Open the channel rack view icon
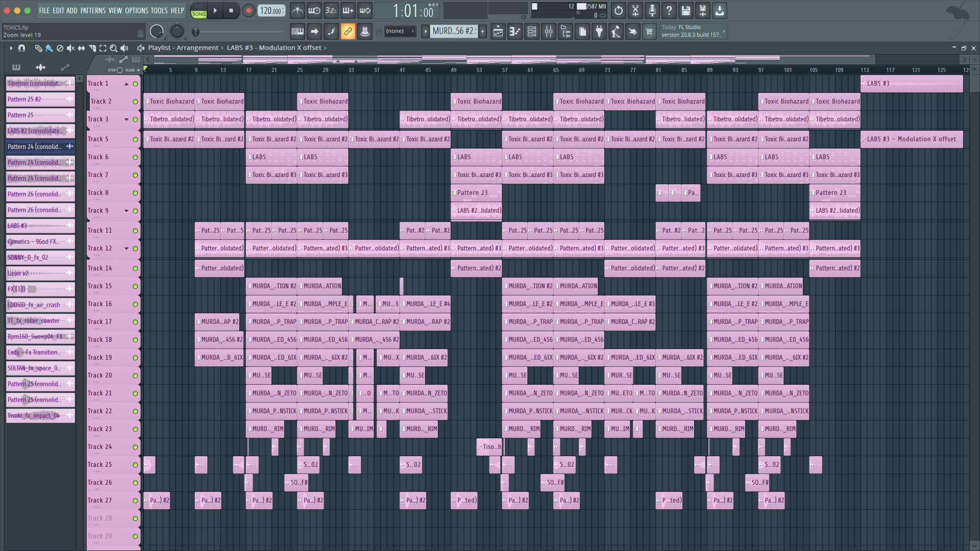 coord(532,32)
